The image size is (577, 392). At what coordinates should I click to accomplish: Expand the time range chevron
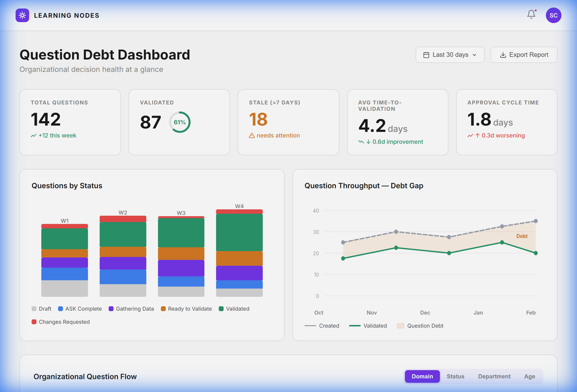click(x=475, y=55)
